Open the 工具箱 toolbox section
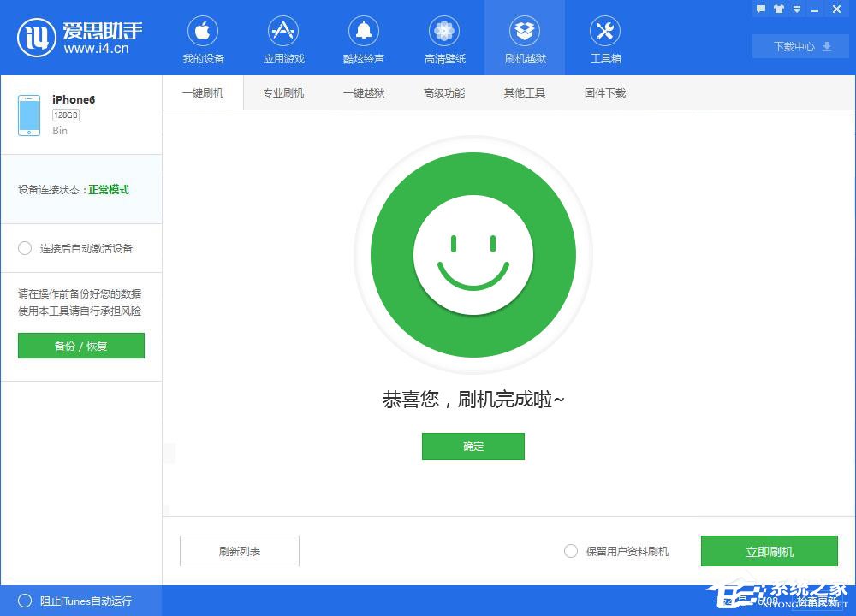The image size is (856, 616). click(605, 38)
